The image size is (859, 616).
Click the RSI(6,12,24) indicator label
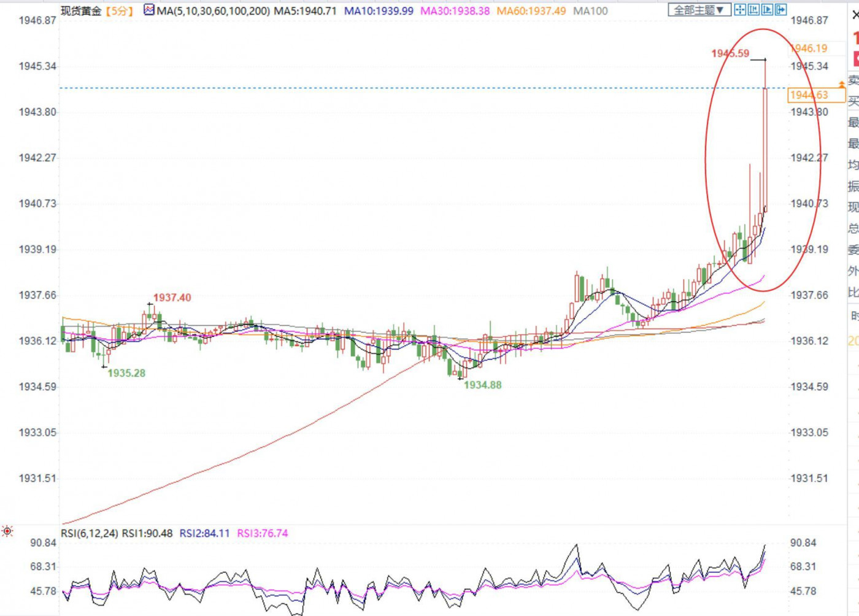coord(89,533)
